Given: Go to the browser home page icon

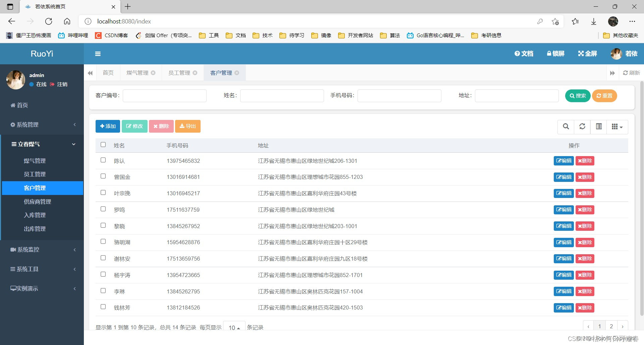Looking at the screenshot, I should point(67,21).
